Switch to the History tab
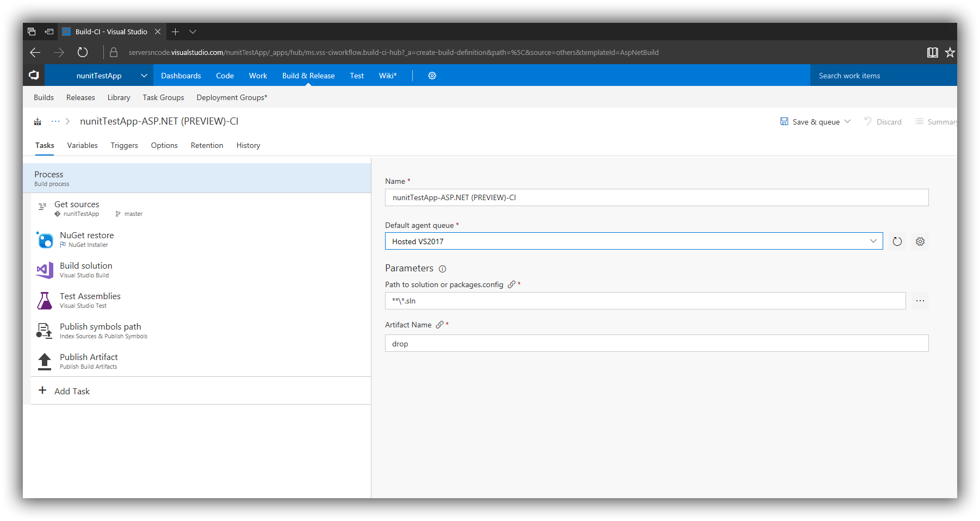The height and width of the screenshot is (521, 980). tap(248, 145)
